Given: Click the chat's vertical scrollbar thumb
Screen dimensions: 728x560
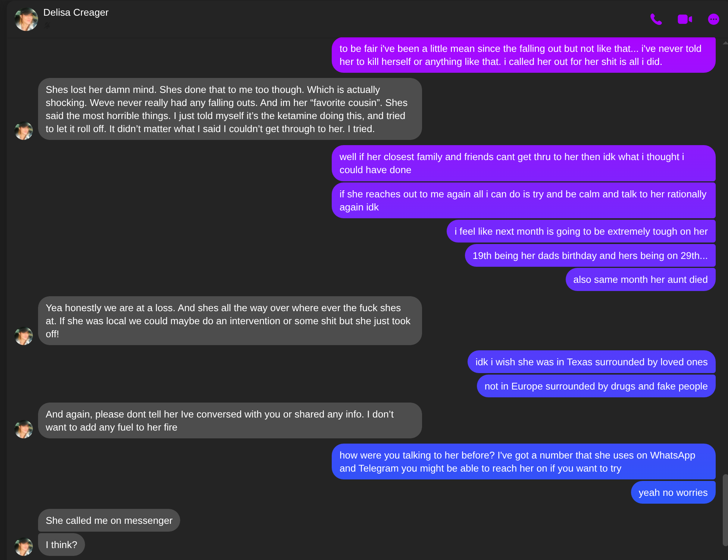Looking at the screenshot, I should (725, 509).
